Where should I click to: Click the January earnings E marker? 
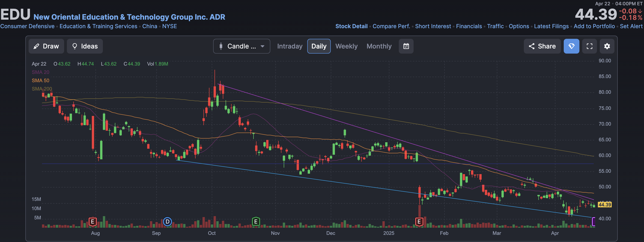pos(419,222)
